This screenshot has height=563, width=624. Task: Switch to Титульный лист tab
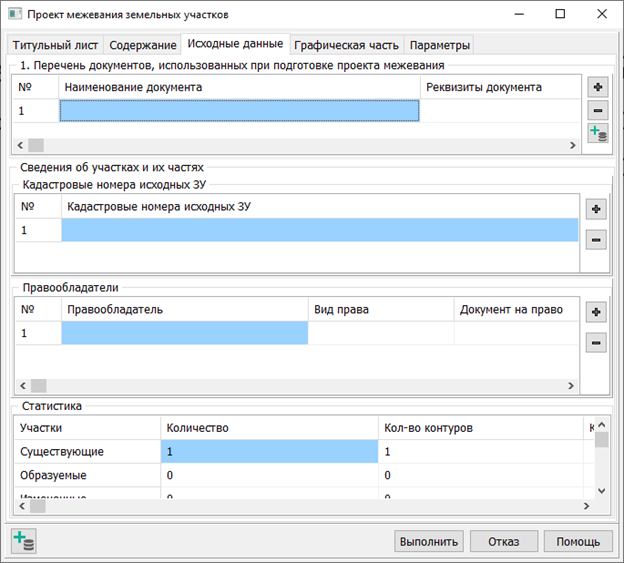[54, 45]
